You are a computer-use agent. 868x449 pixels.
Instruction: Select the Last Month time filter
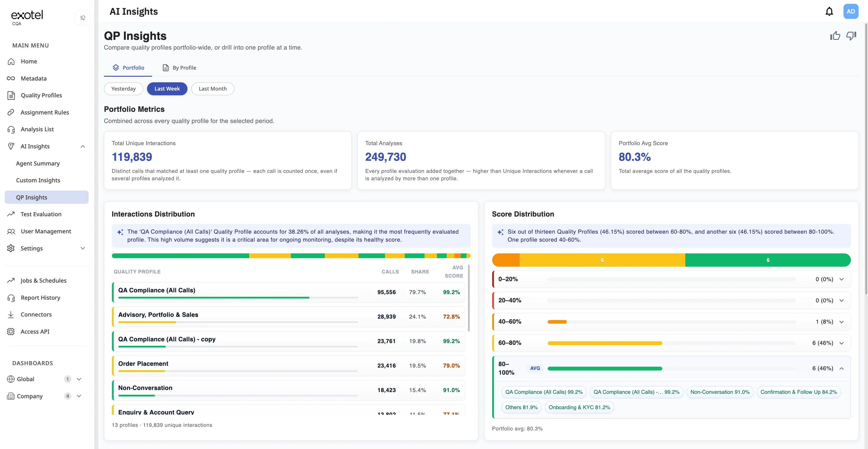[x=213, y=89]
